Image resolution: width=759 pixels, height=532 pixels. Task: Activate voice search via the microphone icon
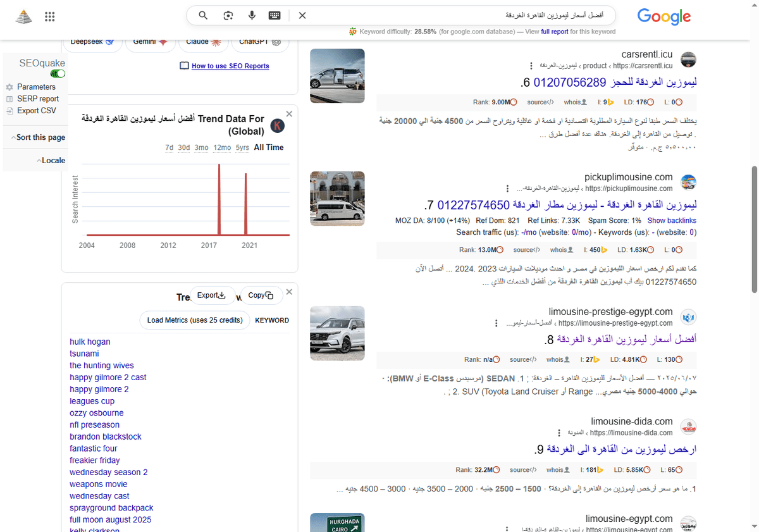(252, 15)
